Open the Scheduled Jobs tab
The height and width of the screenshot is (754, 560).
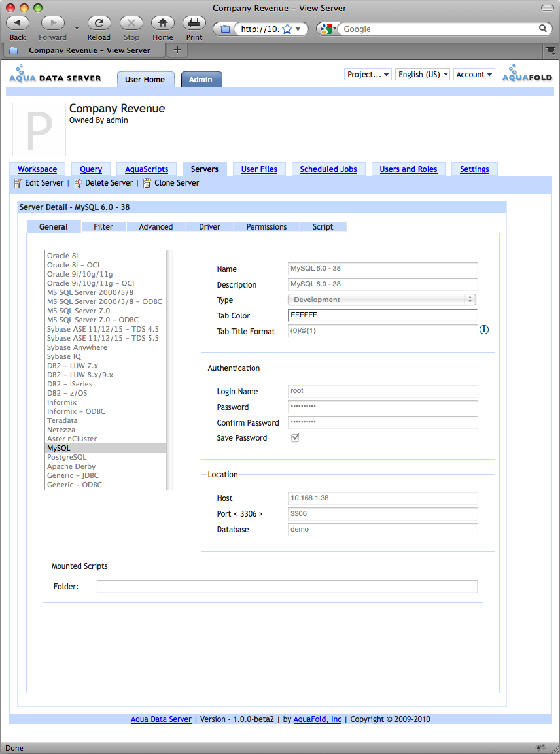[x=328, y=169]
